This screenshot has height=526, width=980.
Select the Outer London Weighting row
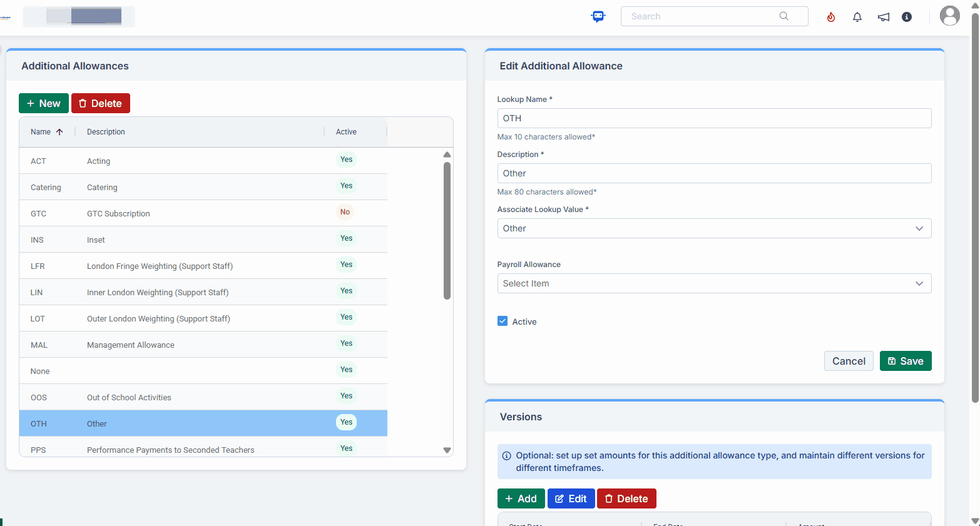click(203, 318)
